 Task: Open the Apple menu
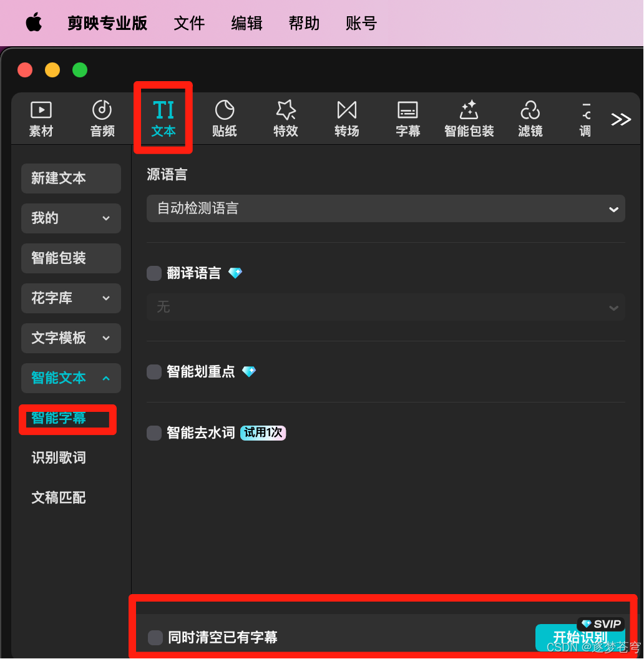[x=34, y=22]
